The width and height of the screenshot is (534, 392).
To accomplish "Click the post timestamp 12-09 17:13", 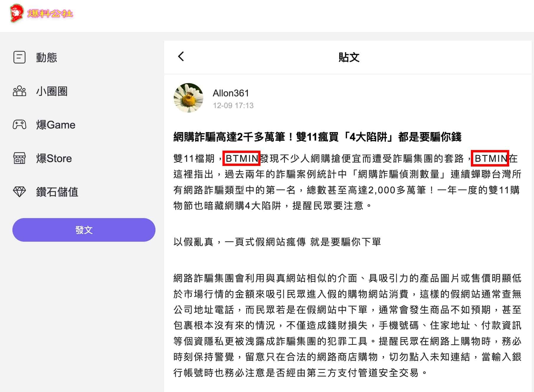I will pyautogui.click(x=233, y=106).
